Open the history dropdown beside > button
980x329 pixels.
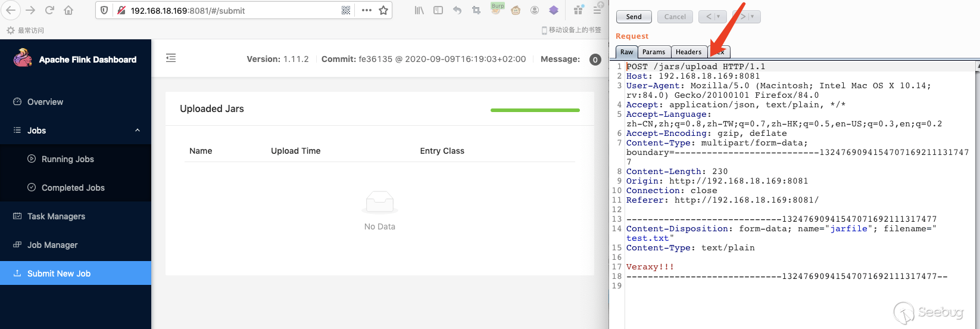pos(753,17)
